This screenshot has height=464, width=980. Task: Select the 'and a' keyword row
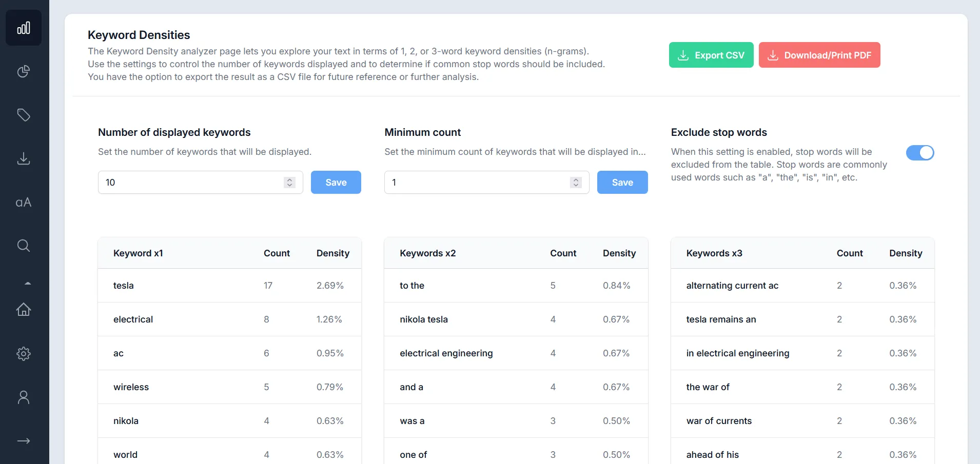point(516,387)
